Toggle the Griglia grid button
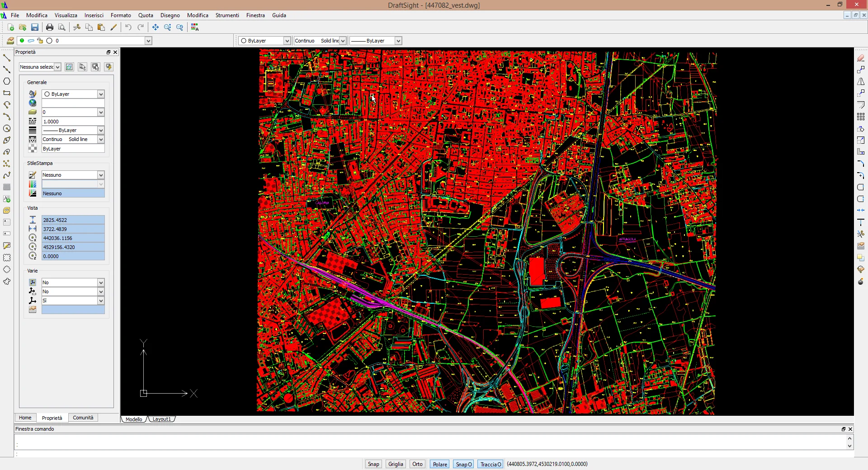 (x=396, y=464)
